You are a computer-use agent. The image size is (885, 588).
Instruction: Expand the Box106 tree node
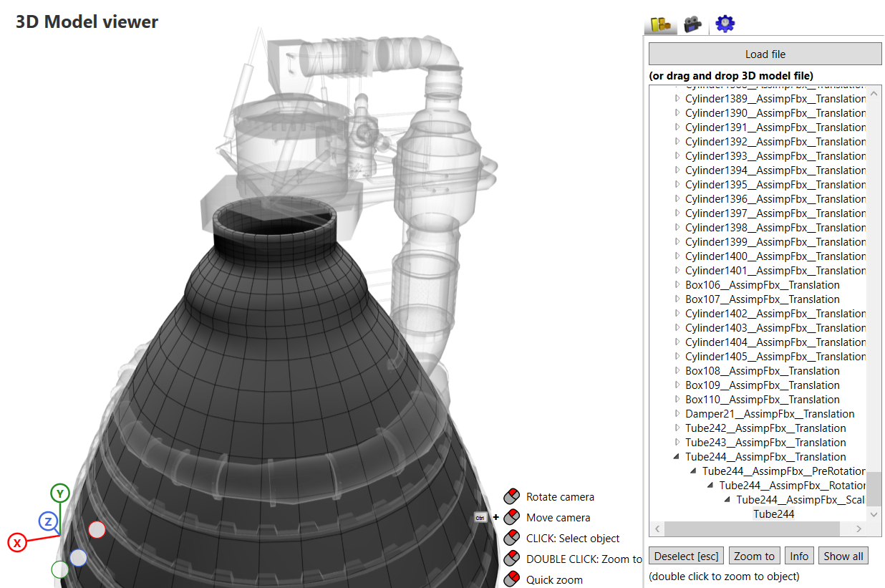[677, 284]
